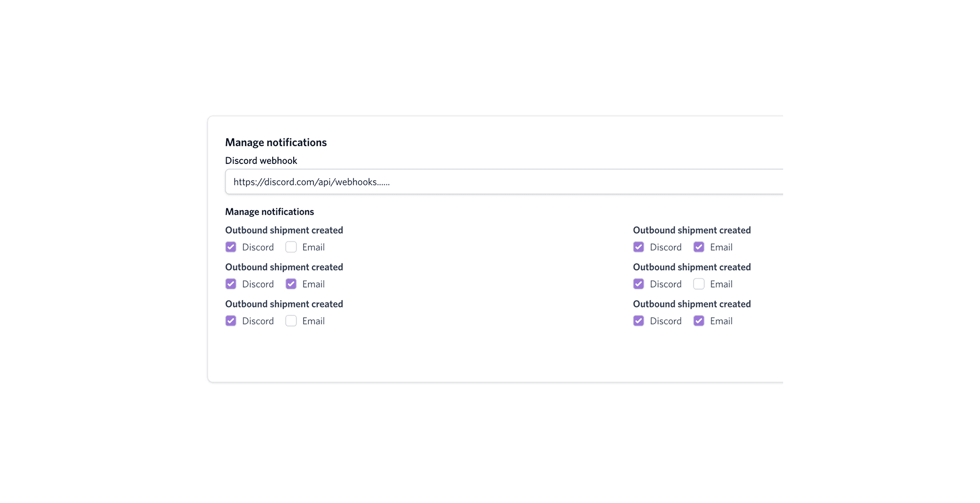This screenshot has height=503, width=980.
Task: Click the "Discord" label text in second left-column group
Action: pos(258,284)
